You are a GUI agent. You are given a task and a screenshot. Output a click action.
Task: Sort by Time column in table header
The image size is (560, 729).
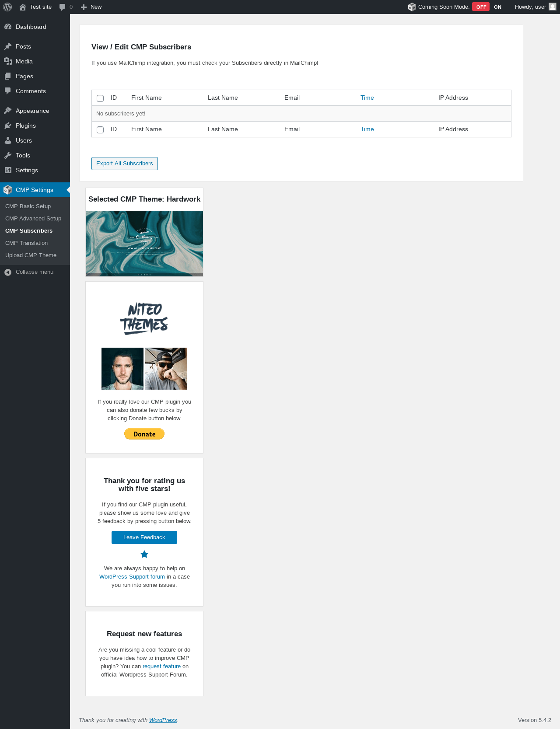point(367,98)
